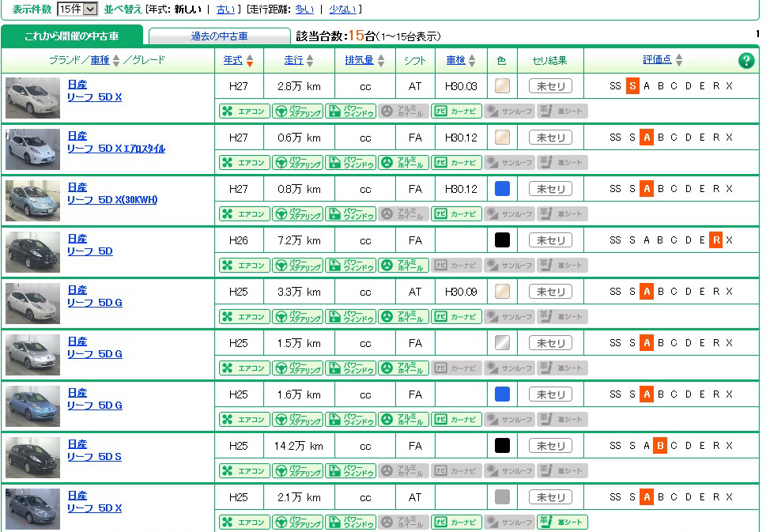Click 未セリ button in the first row

(550, 86)
